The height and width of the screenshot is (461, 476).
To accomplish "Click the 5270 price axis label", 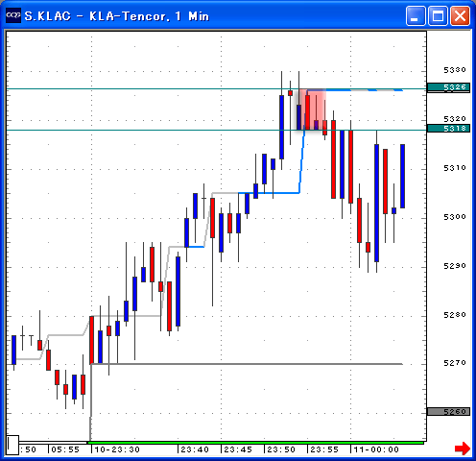I will [455, 363].
